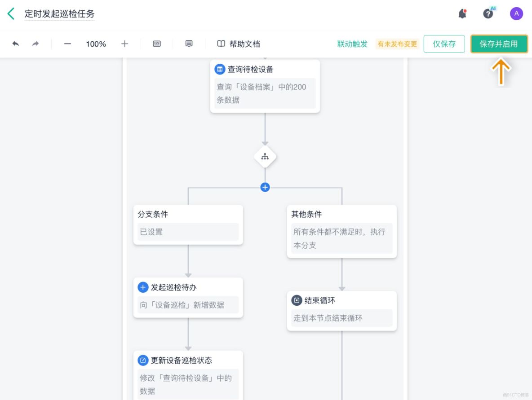532x400 pixels.
Task: Click the blue plus icon to add a branch
Action: [x=265, y=187]
